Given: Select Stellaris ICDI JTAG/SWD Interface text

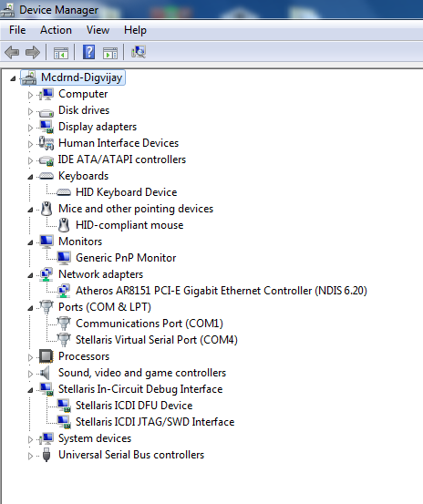Looking at the screenshot, I should pos(155,422).
